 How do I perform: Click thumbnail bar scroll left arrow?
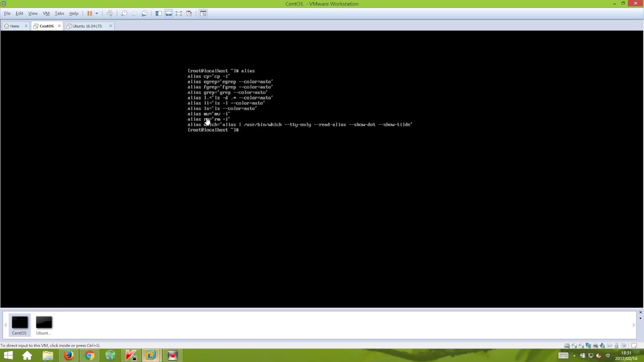point(6,325)
